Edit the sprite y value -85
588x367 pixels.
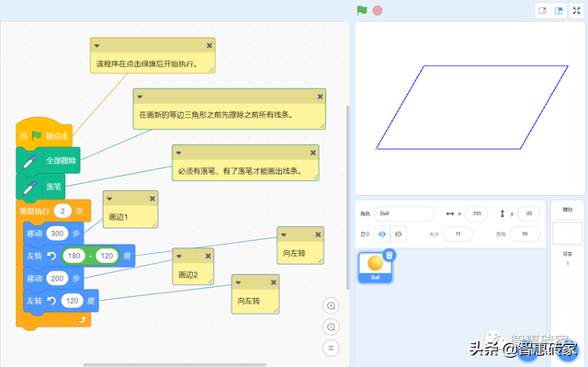click(x=528, y=213)
